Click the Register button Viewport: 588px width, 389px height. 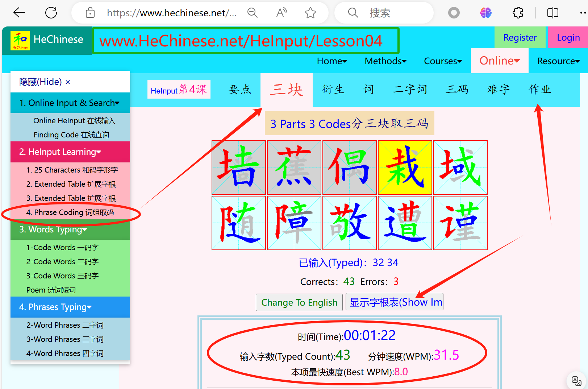pos(520,37)
